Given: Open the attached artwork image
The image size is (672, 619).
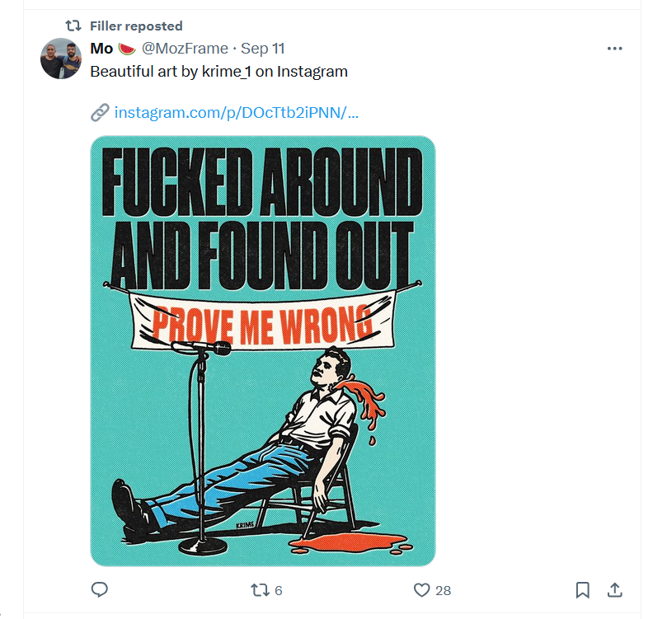Looking at the screenshot, I should [263, 351].
